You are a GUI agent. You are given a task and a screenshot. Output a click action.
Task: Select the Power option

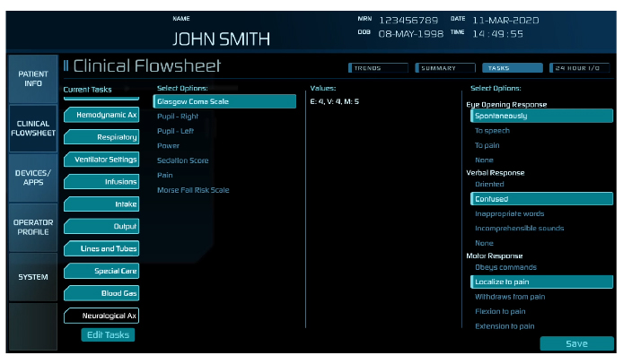168,145
